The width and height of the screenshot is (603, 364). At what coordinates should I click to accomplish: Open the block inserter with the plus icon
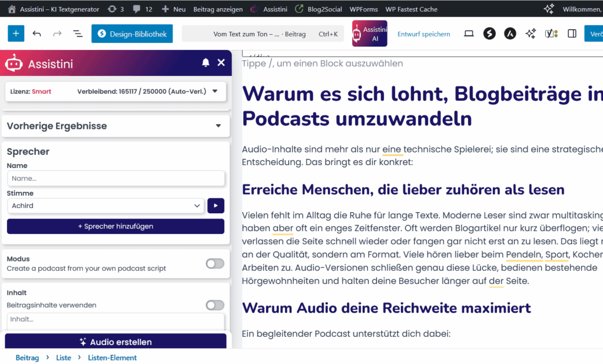coord(15,34)
